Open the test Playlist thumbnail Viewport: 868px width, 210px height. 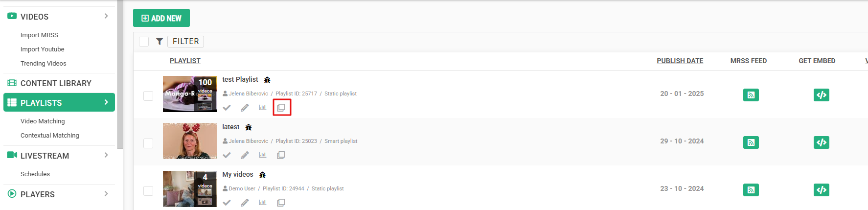[x=190, y=94]
